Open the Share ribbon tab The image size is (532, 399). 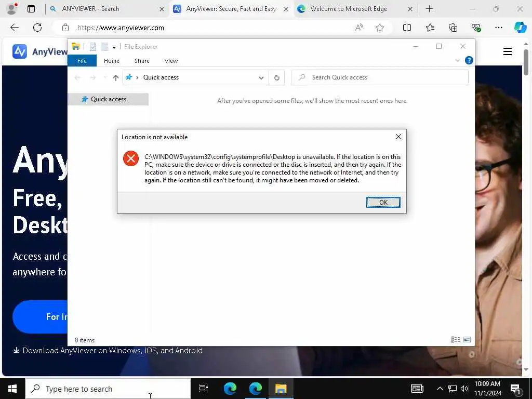pyautogui.click(x=142, y=61)
